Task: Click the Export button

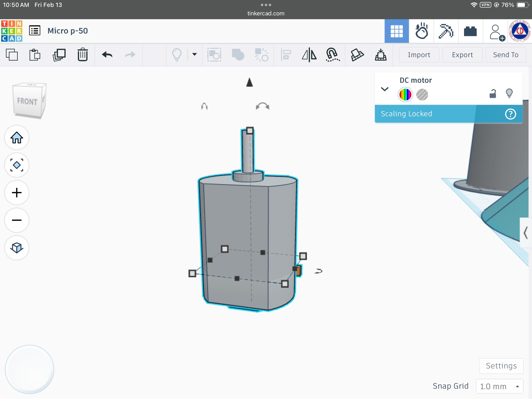Action: (462, 55)
